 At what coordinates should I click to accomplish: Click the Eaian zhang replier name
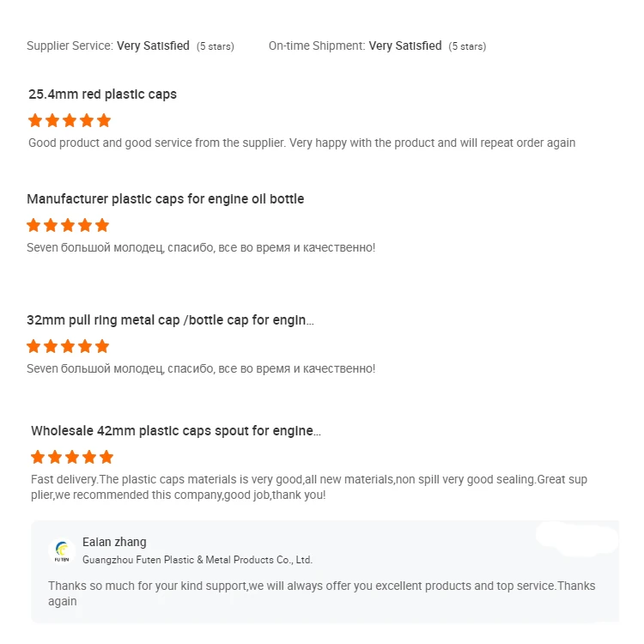[x=114, y=542]
